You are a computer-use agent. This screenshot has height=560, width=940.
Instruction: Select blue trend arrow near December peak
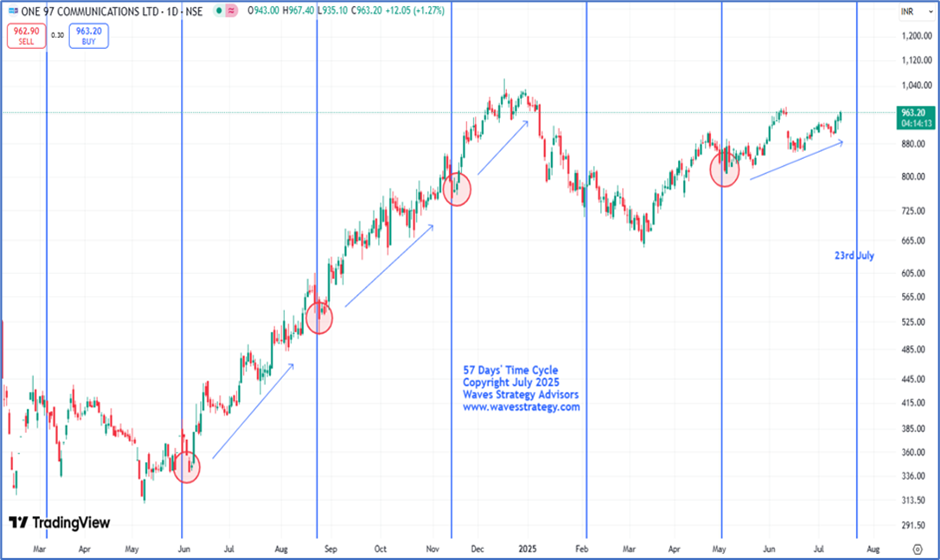coord(503,147)
